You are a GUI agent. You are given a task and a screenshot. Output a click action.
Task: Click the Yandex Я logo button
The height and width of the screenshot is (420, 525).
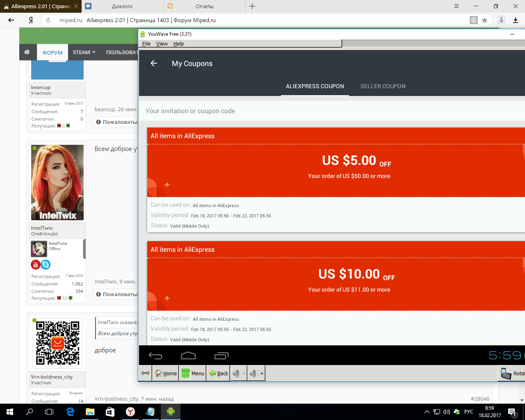pyautogui.click(x=31, y=20)
